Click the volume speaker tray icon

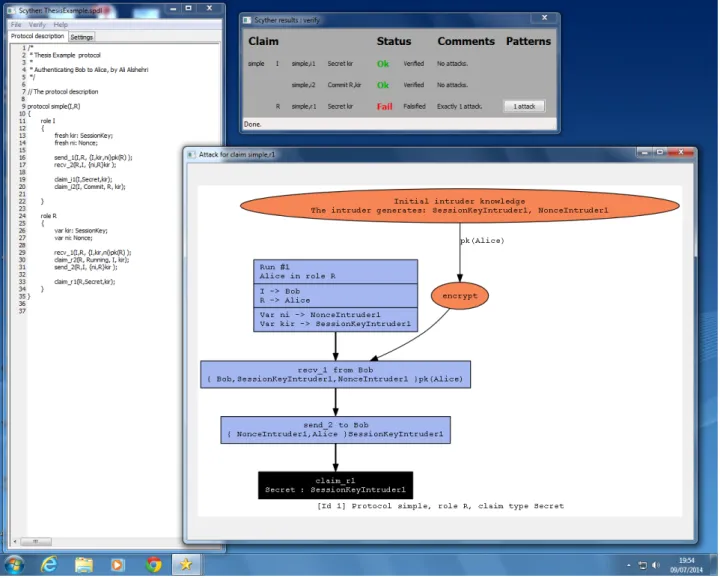[x=657, y=566]
